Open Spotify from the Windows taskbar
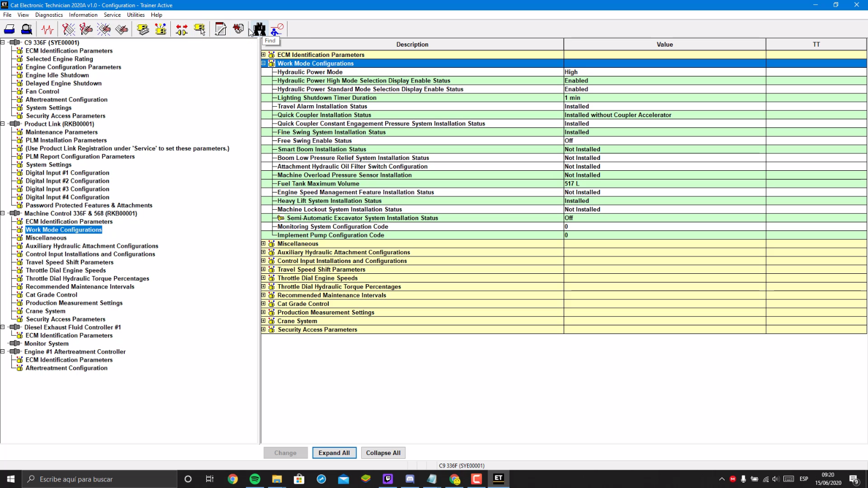This screenshot has height=488, width=868. (255, 479)
